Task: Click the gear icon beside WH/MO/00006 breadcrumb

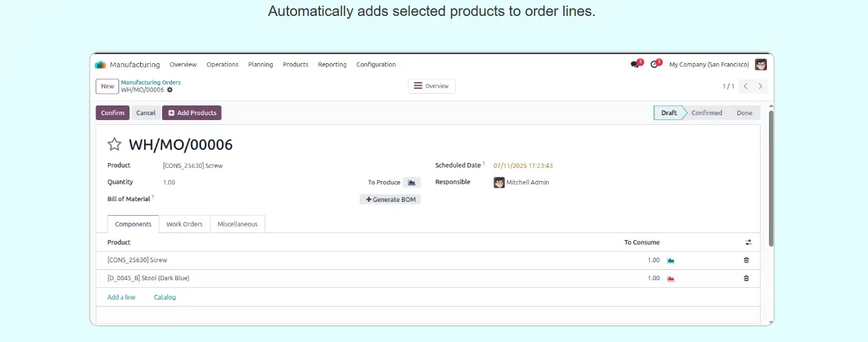Action: tap(170, 89)
